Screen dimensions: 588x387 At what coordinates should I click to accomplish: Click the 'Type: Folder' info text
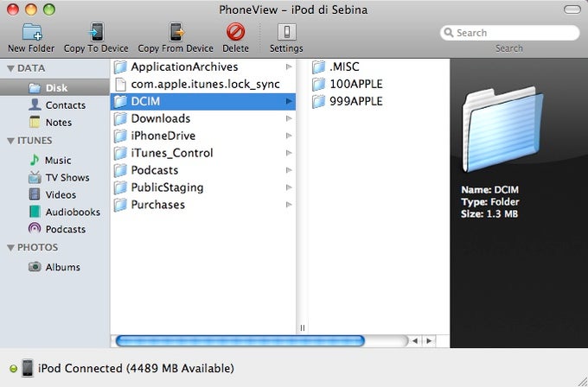[x=490, y=202]
